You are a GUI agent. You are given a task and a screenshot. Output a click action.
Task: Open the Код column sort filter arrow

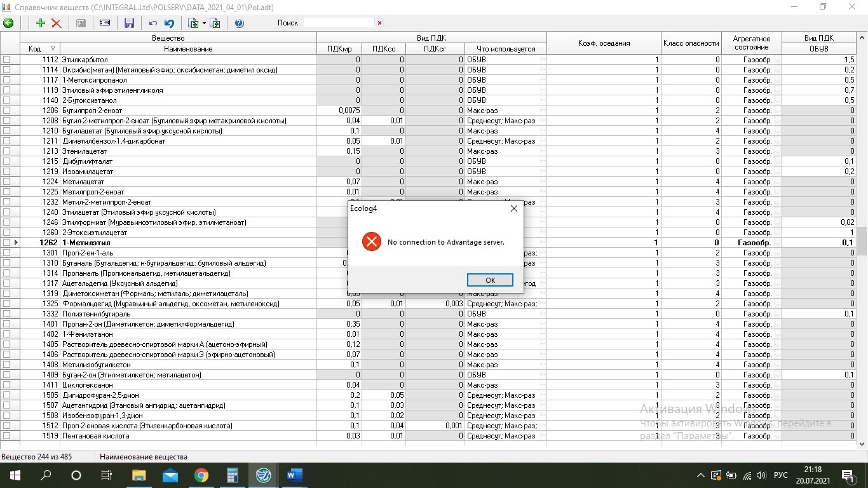[53, 49]
